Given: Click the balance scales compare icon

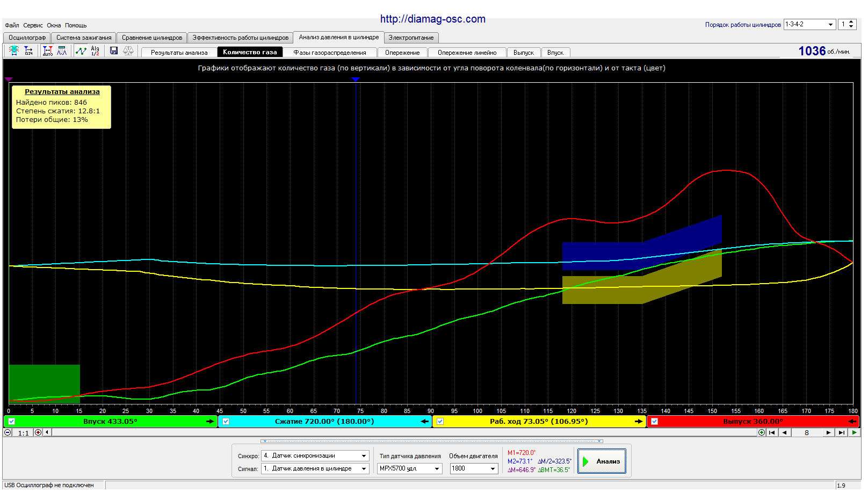Looking at the screenshot, I should [128, 50].
